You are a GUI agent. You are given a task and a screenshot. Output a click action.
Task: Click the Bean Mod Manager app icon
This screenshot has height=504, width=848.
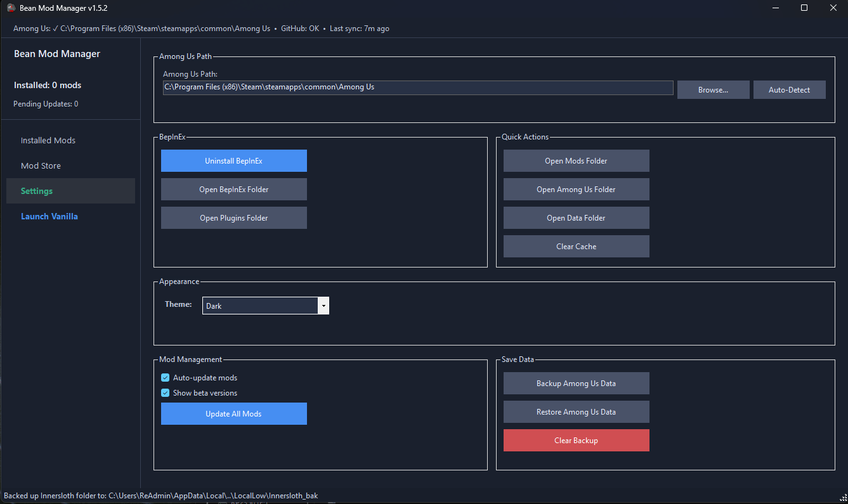[11, 8]
